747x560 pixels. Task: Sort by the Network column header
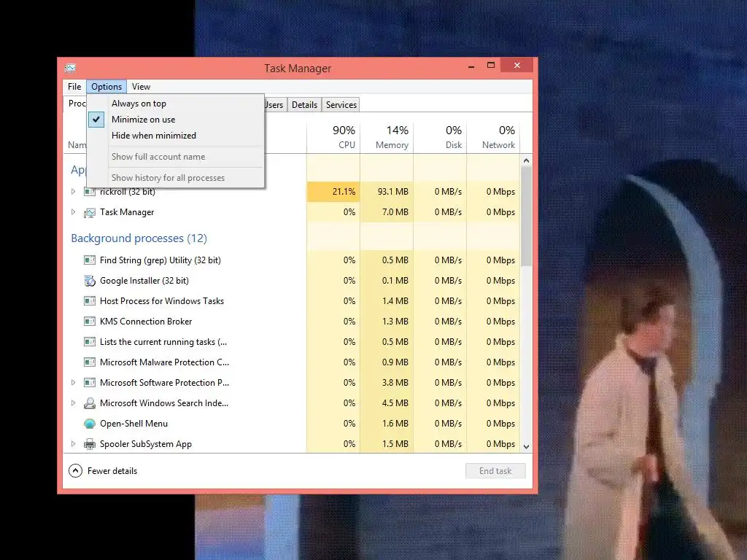tap(494, 136)
